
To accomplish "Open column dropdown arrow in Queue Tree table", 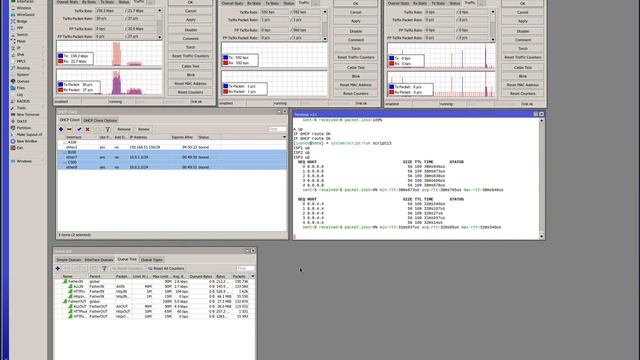I will (253, 276).
